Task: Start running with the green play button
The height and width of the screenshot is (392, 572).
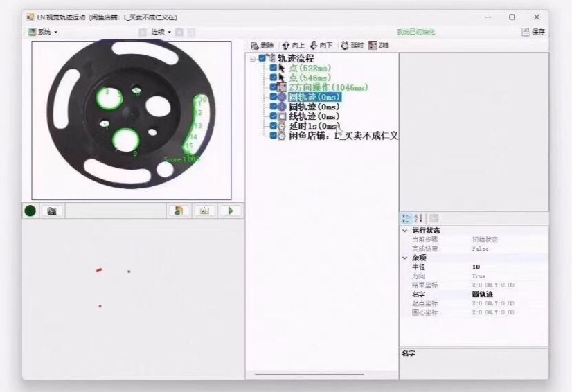Action: pos(231,211)
